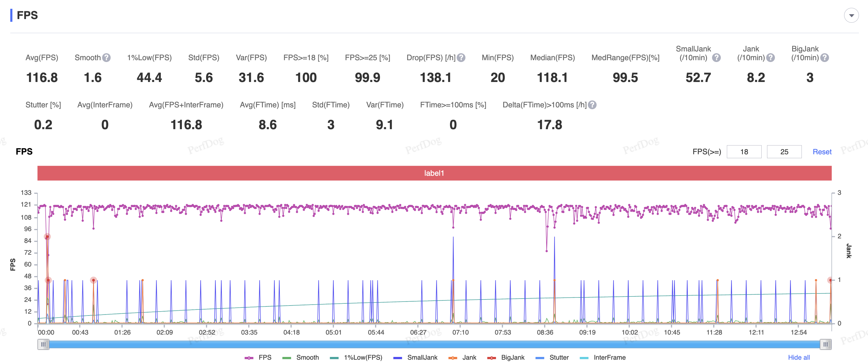The width and height of the screenshot is (868, 363).
Task: Click Hide all link
Action: click(x=798, y=357)
